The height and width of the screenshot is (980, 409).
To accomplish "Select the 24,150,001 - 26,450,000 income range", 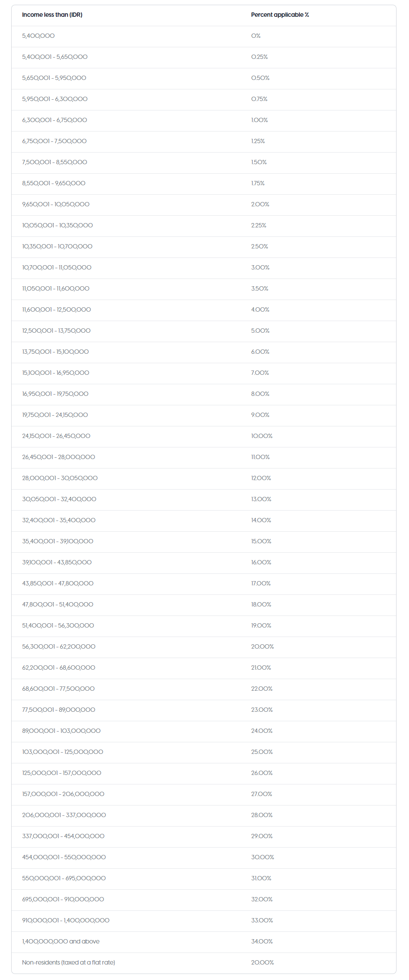I will 56,436.
